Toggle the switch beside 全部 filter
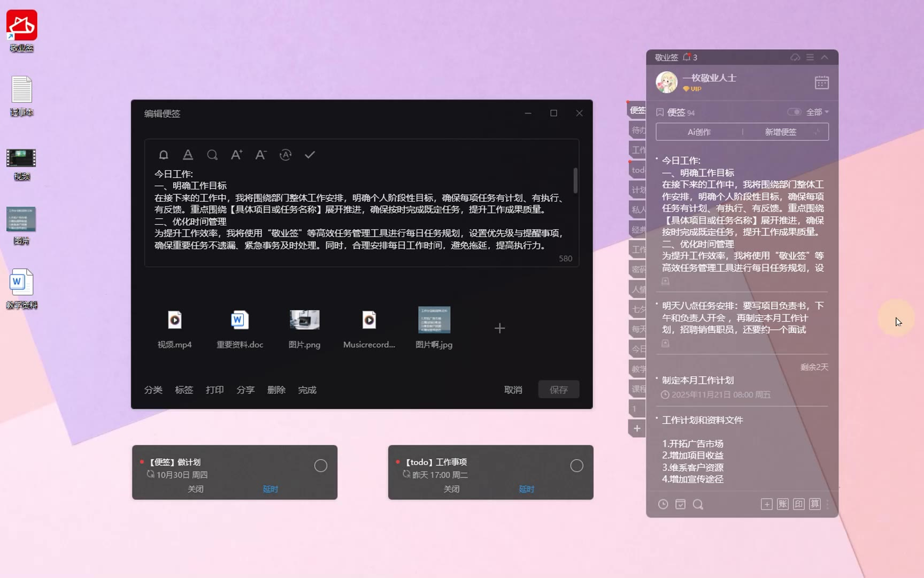Viewport: 924px width, 578px height. pos(794,112)
